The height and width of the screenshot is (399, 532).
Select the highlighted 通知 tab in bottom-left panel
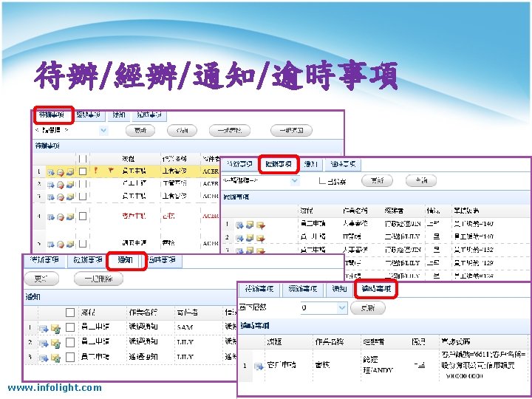click(x=126, y=261)
